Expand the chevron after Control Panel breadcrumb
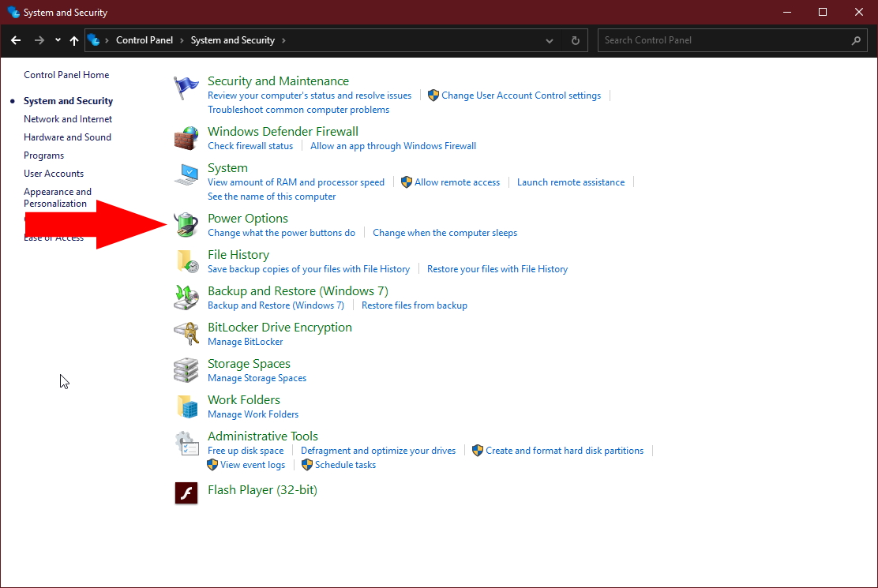 182,40
